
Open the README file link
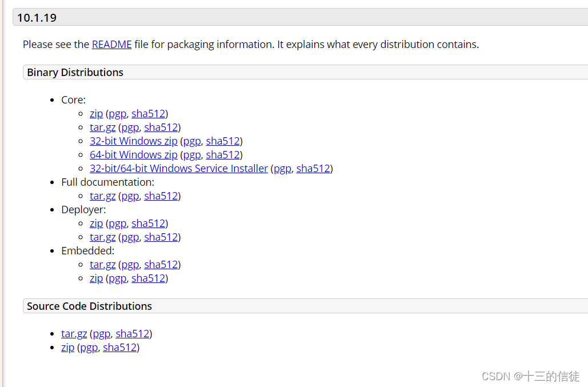[x=112, y=44]
